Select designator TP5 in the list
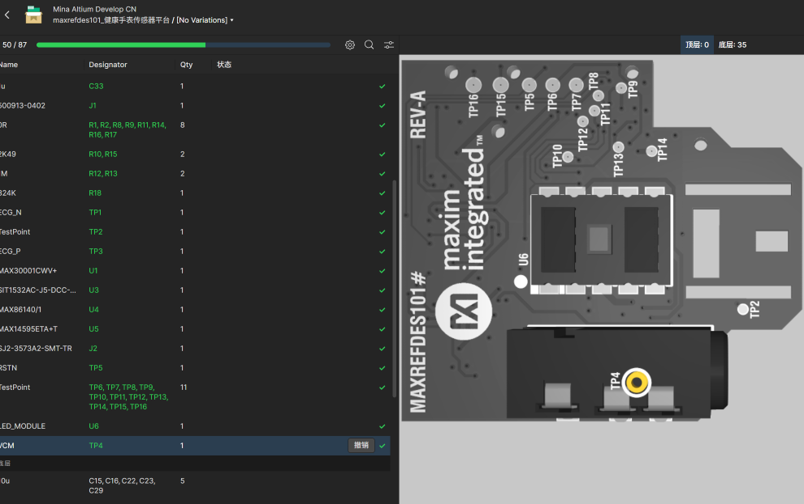 tap(95, 368)
